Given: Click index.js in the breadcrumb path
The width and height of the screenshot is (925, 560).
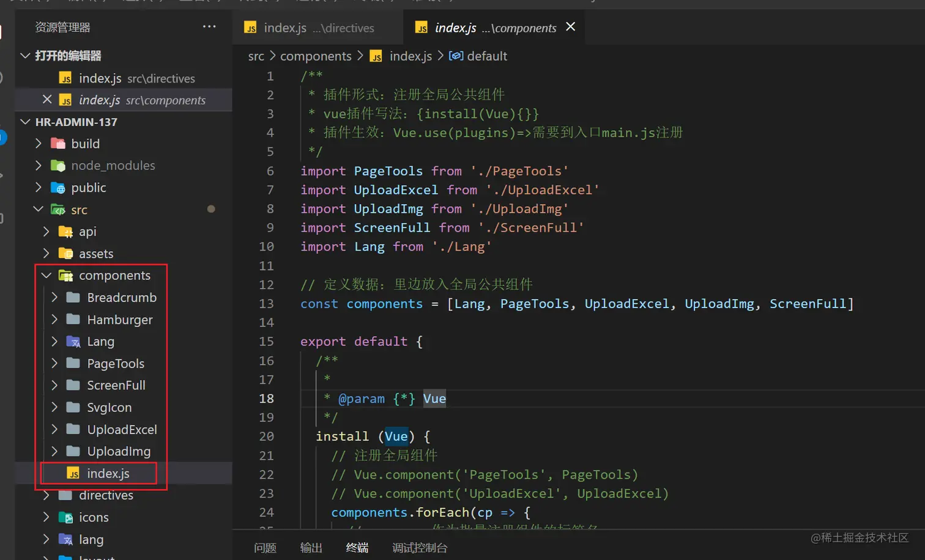Looking at the screenshot, I should tap(410, 56).
